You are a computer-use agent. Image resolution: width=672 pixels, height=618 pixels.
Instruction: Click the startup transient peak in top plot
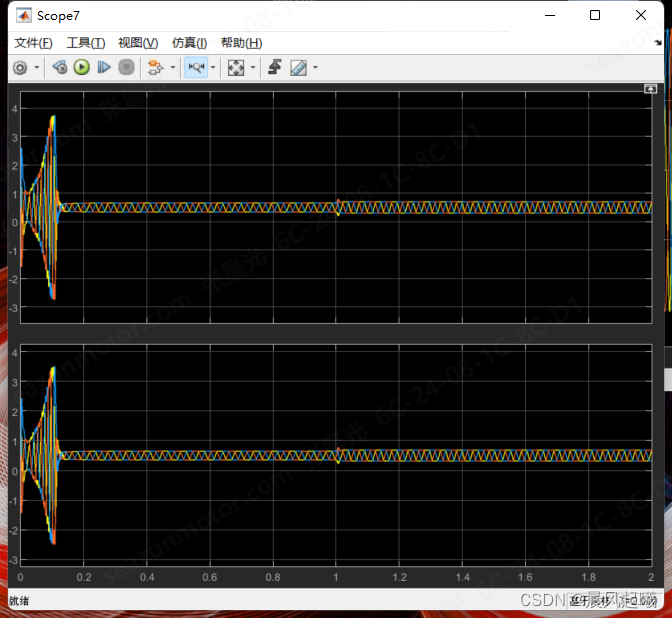pyautogui.click(x=53, y=117)
